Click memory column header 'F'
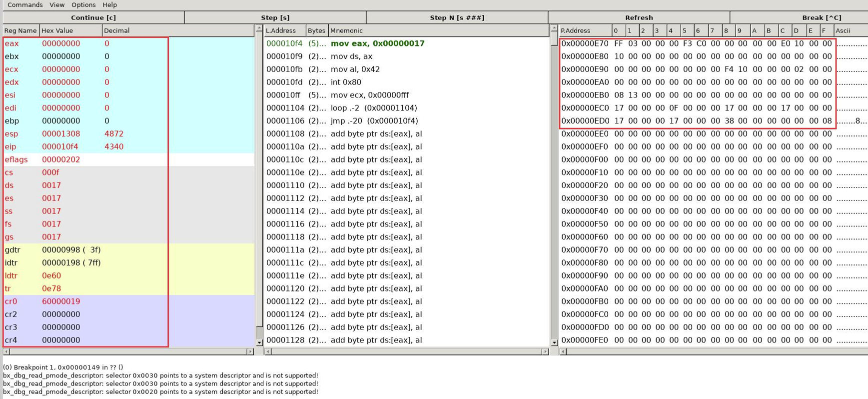This screenshot has height=399, width=868. coord(827,30)
